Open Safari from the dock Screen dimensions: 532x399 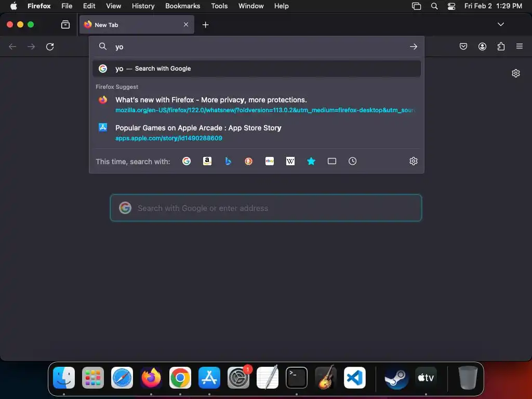tap(122, 377)
